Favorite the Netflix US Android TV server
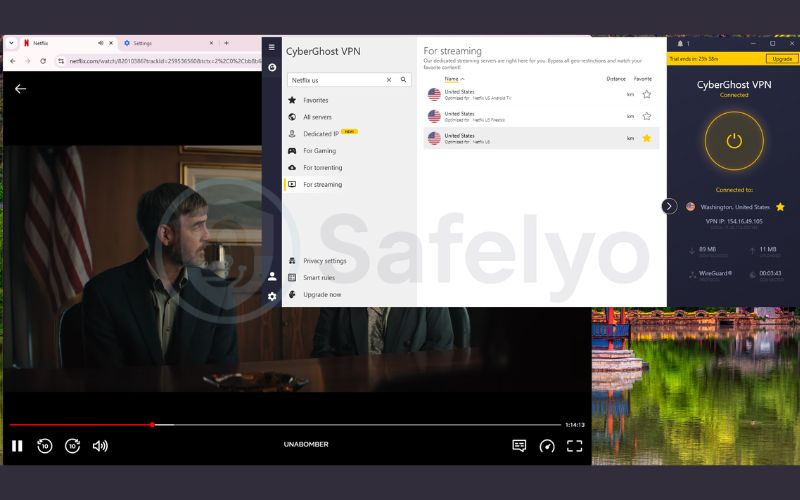 [646, 94]
